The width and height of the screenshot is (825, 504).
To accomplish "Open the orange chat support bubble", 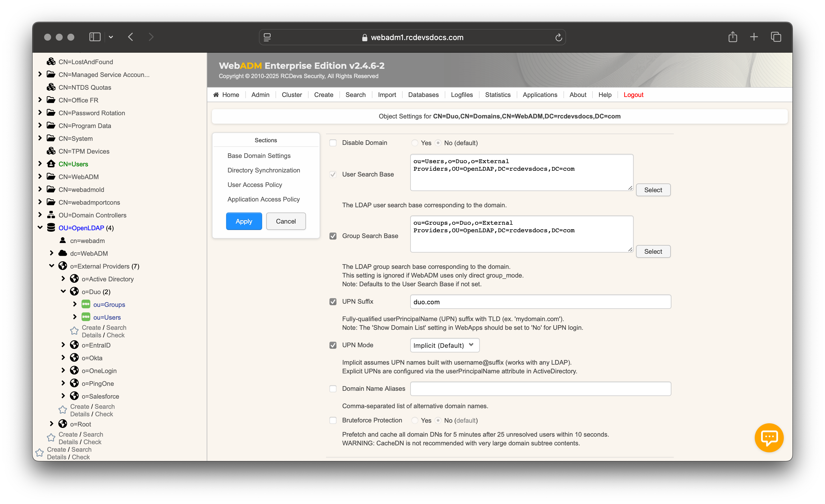I will [x=769, y=437].
